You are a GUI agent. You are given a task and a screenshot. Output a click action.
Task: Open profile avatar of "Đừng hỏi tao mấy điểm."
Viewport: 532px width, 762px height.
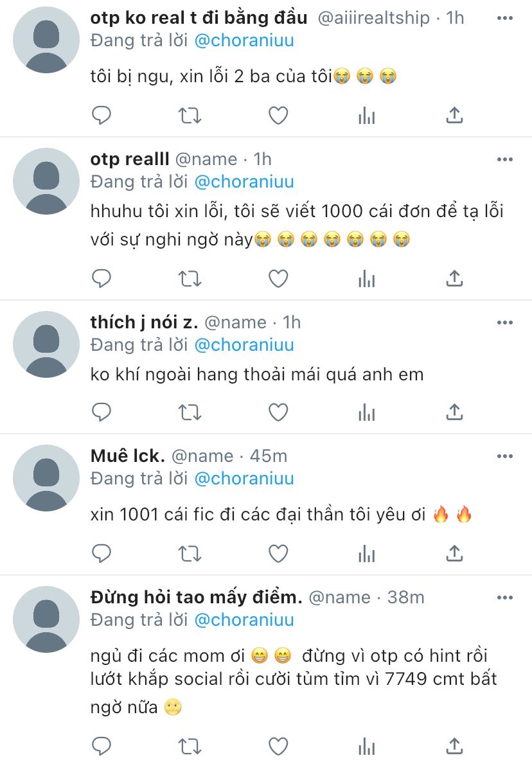coord(46,619)
